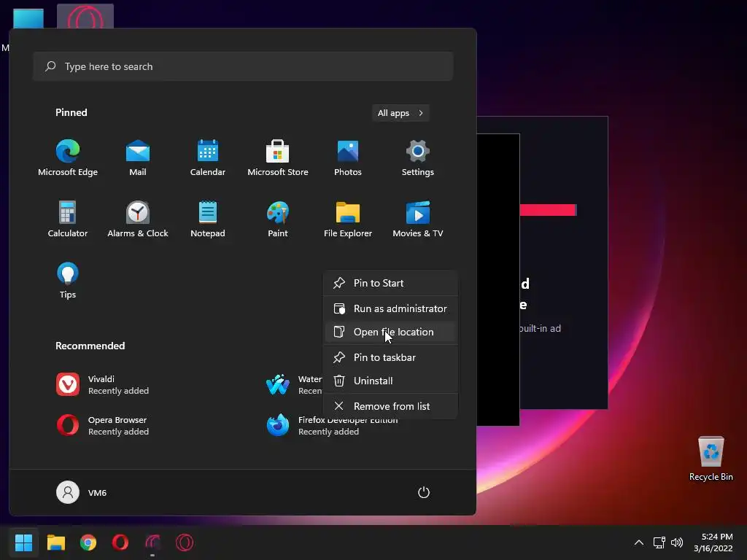Open Settings from pinned apps
747x560 pixels.
418,157
